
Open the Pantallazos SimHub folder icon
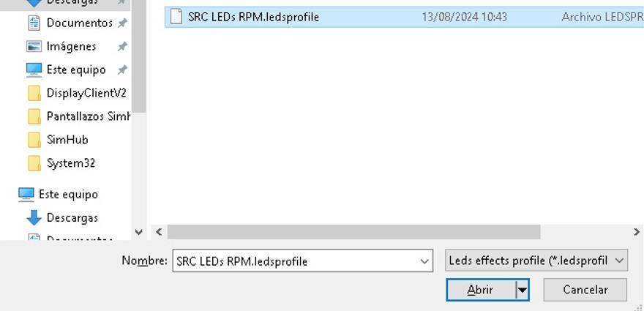click(x=34, y=116)
